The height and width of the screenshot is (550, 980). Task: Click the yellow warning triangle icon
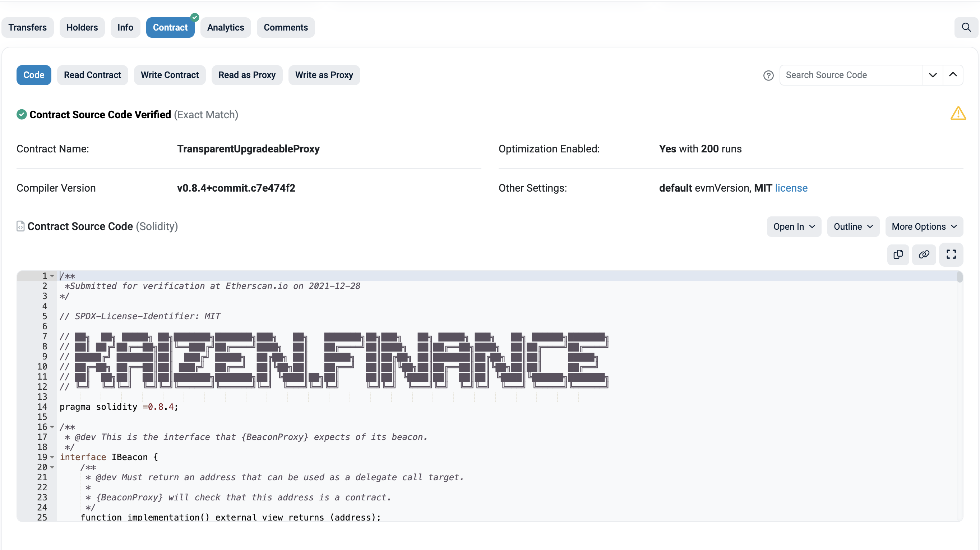click(958, 114)
